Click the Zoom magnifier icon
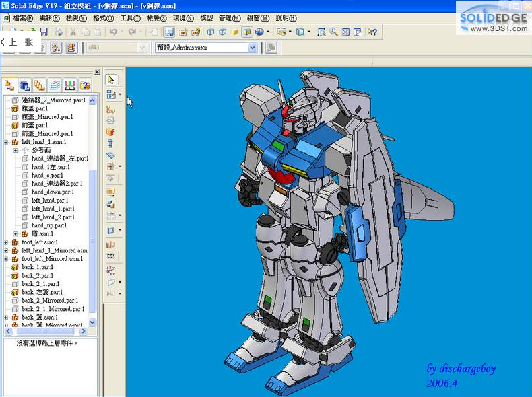 [333, 32]
